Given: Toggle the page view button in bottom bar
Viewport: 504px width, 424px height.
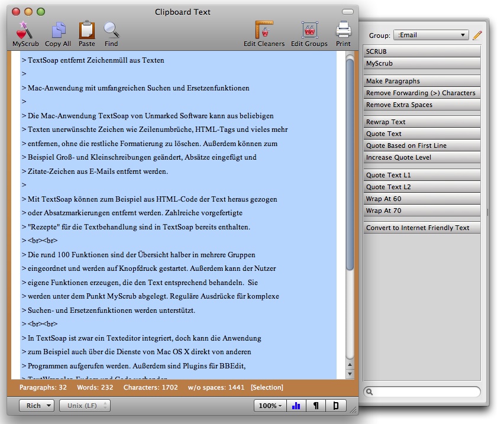Looking at the screenshot, I should point(335,406).
